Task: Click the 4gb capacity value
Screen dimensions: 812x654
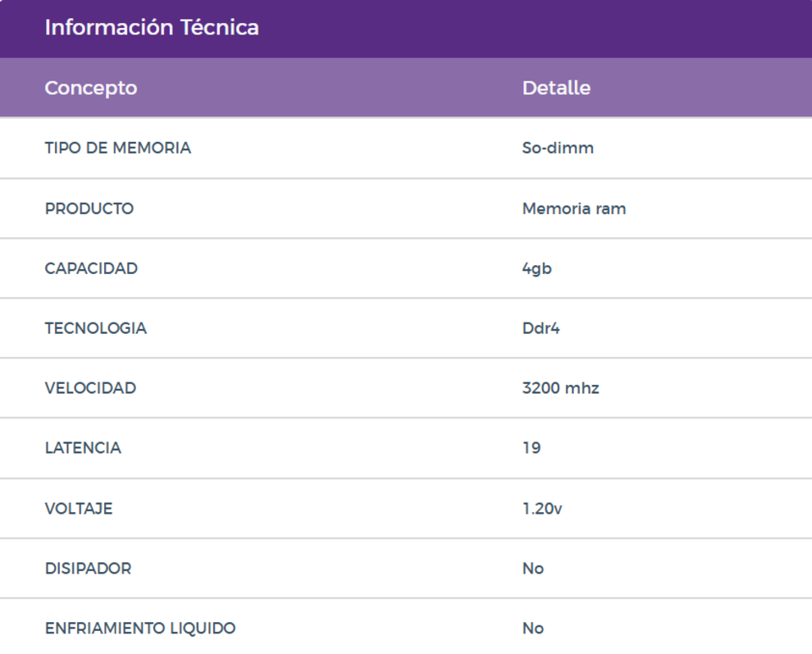Action: pos(537,268)
